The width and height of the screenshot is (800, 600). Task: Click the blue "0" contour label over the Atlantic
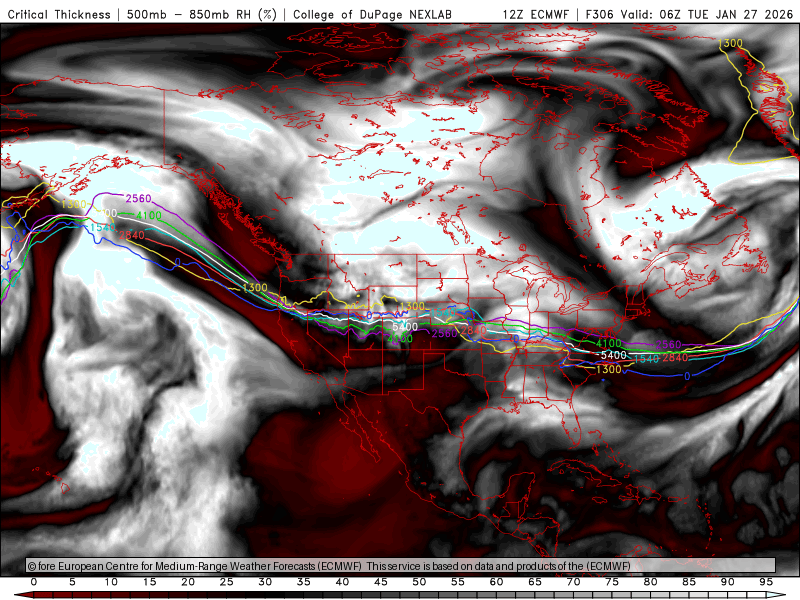point(687,377)
